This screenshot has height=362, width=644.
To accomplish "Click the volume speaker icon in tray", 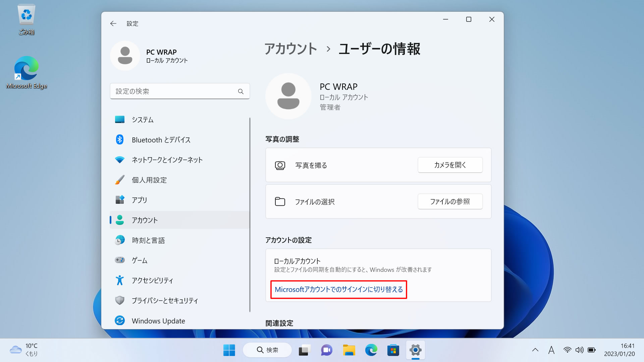I will pyautogui.click(x=579, y=350).
